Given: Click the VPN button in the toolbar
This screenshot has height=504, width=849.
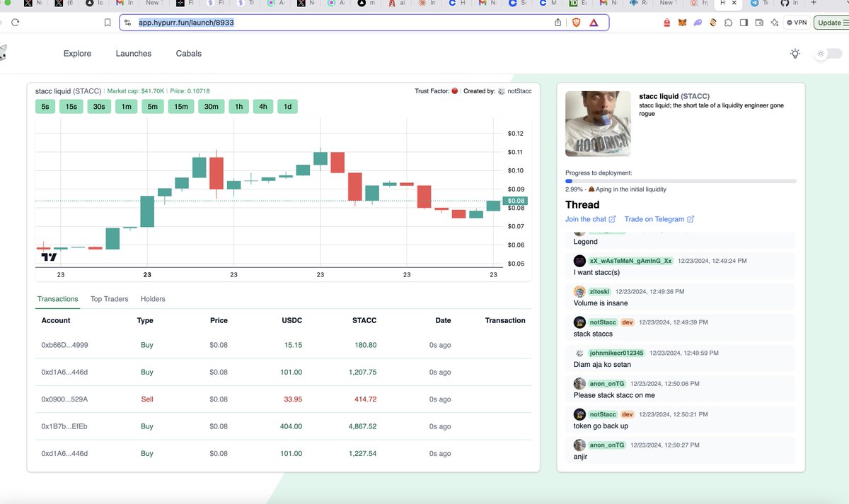Looking at the screenshot, I should point(797,23).
